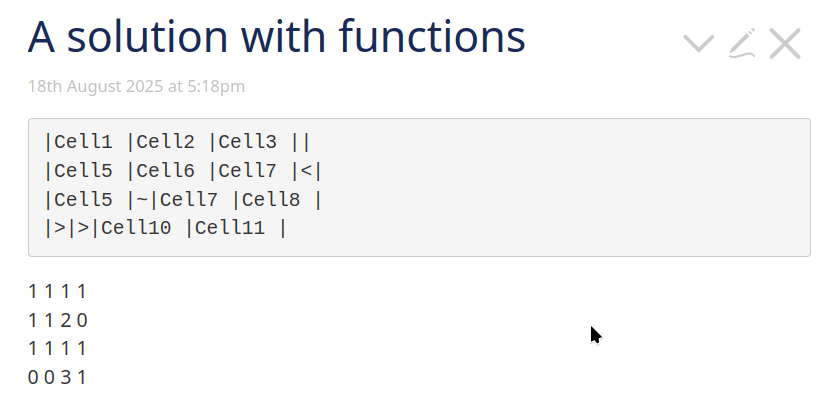
Task: Close the tiddler using the X icon
Action: pyautogui.click(x=785, y=43)
